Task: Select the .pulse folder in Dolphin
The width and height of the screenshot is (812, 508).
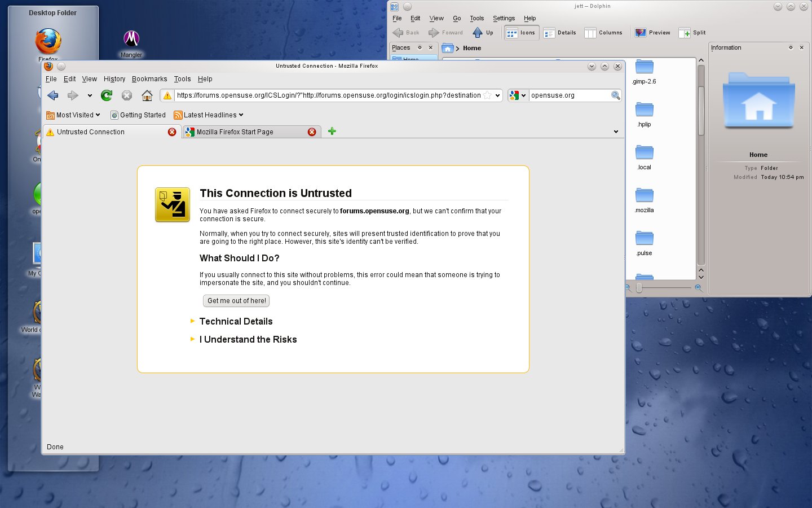Action: pyautogui.click(x=644, y=244)
